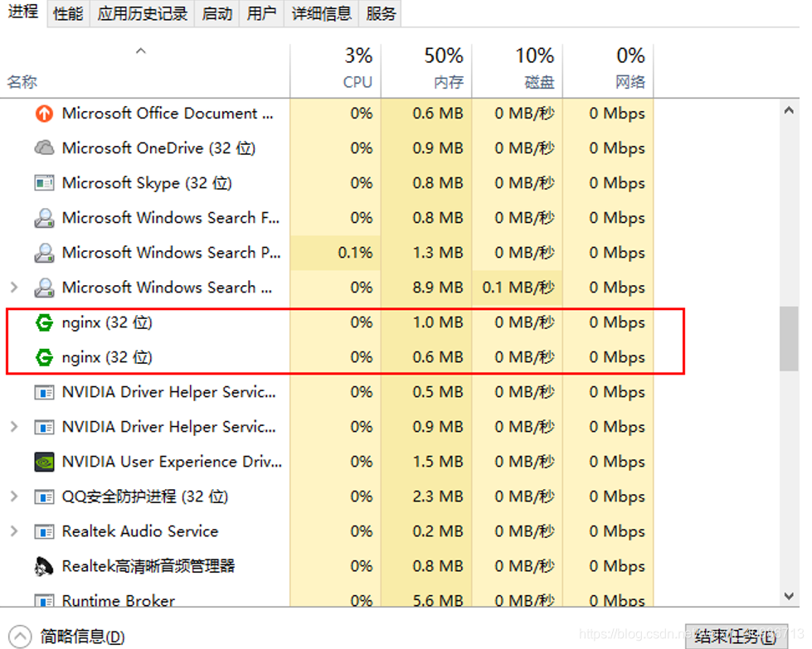
Task: Click the 2.3 MB memory value
Action: [x=438, y=496]
